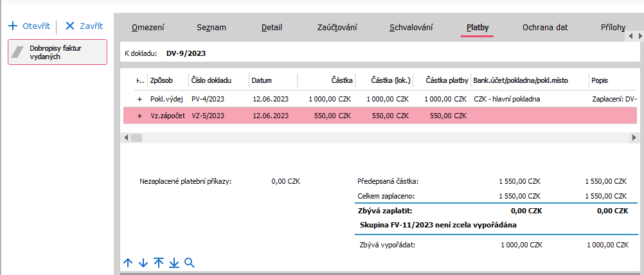Click the magnifier search icon
Viewport: 644px width, 275px height.
click(x=190, y=263)
